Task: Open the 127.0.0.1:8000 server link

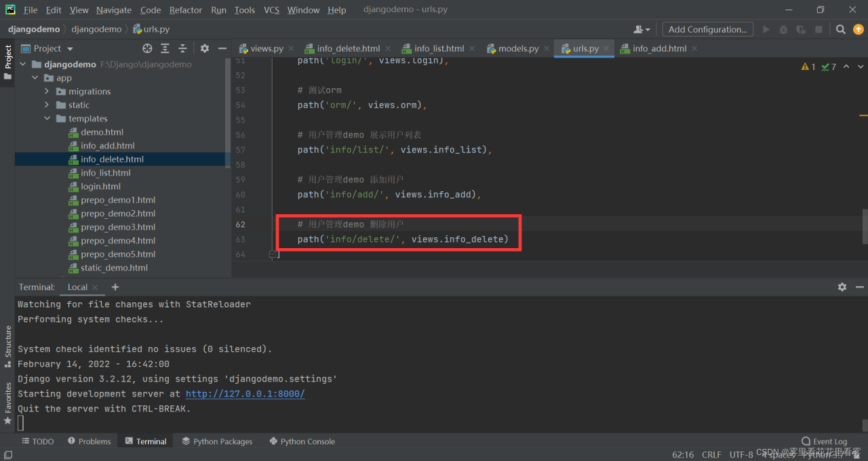Action: (245, 394)
